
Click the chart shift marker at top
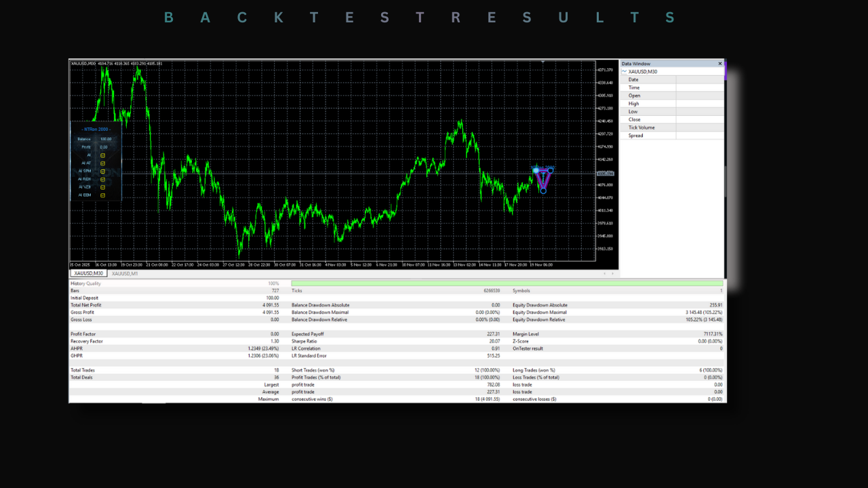542,62
